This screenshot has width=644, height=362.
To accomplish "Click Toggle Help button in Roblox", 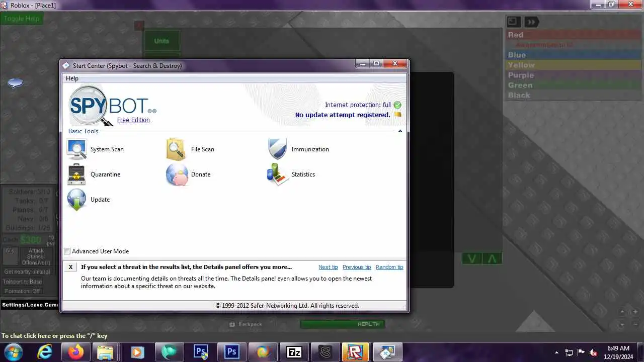I will tap(22, 19).
